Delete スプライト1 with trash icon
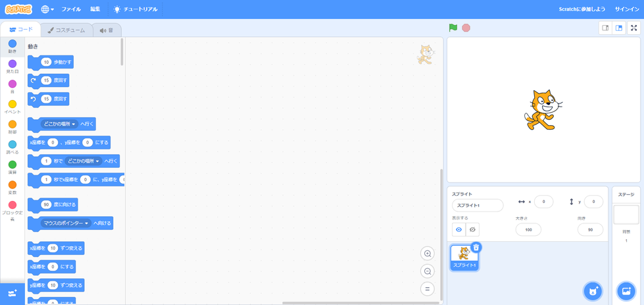 pos(476,247)
